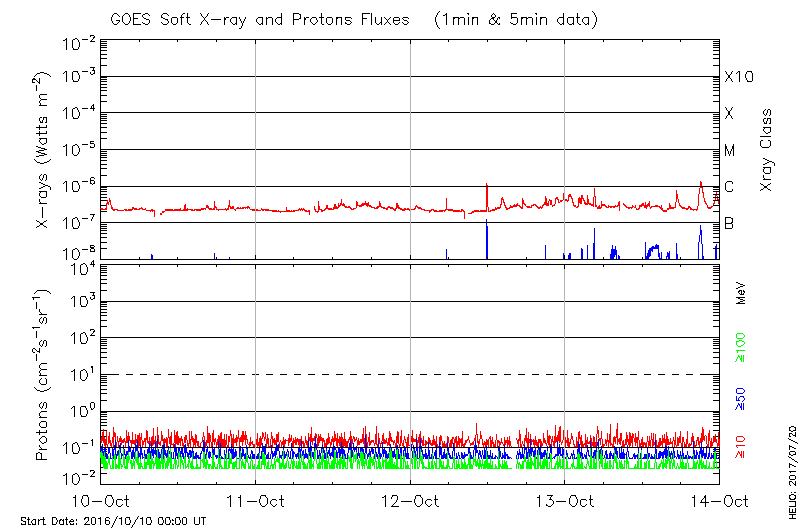Select the '13-Oct' x-axis tick label
The image size is (800, 530).
point(565,501)
